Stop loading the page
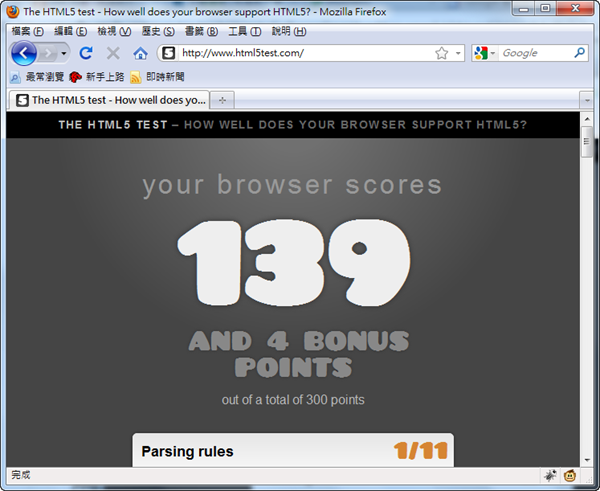600x491 pixels. click(113, 53)
